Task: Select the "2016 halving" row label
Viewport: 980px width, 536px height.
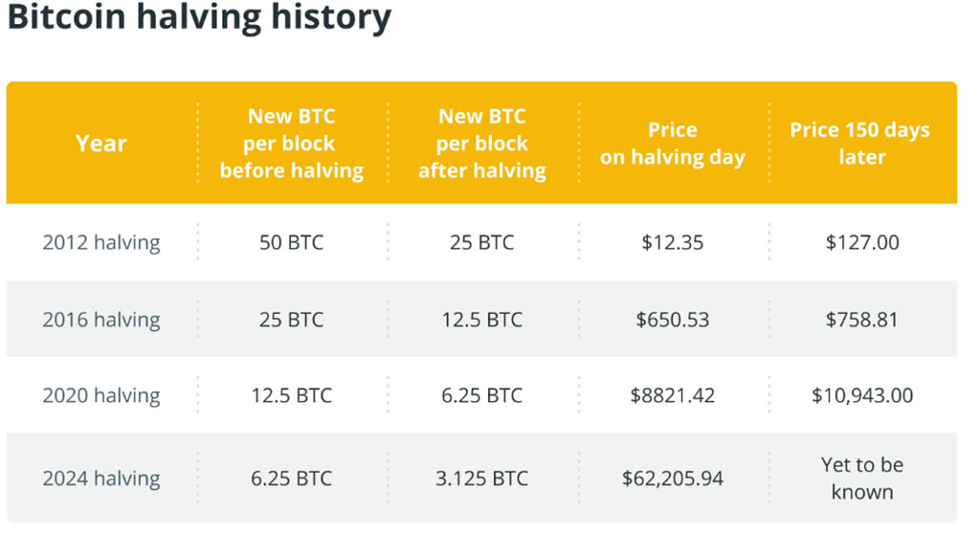Action: pyautogui.click(x=100, y=319)
